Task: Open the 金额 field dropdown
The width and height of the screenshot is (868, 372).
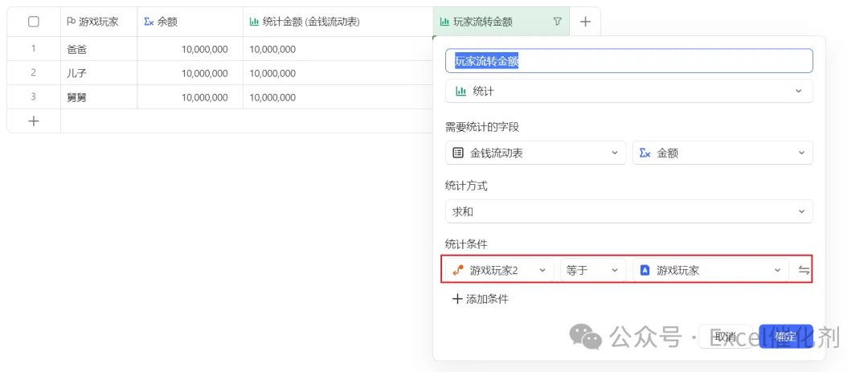Action: [723, 153]
